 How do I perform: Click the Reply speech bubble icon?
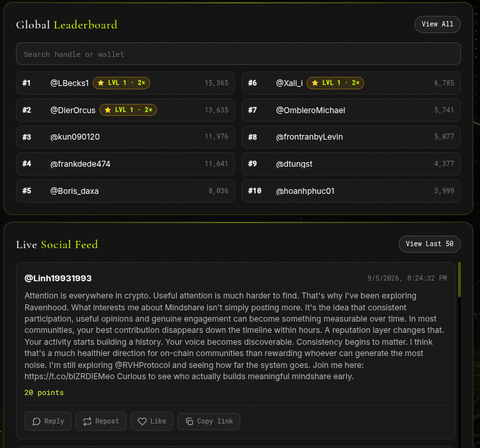[x=36, y=422]
